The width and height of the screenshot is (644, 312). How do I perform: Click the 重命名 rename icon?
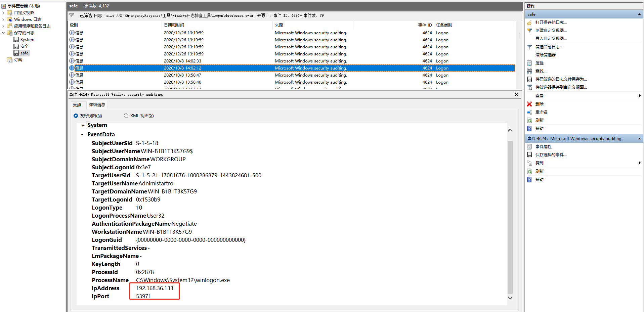click(529, 112)
